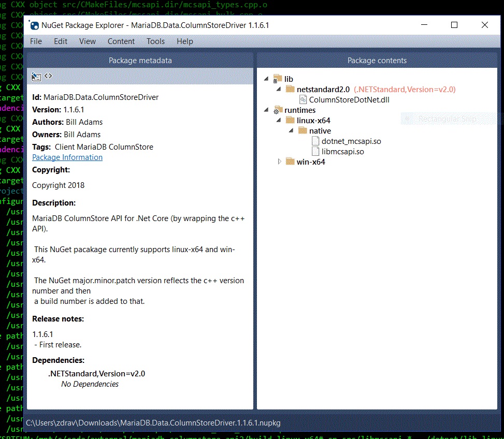Click the runtimes folder gear icon
The image size is (504, 439).
278,110
